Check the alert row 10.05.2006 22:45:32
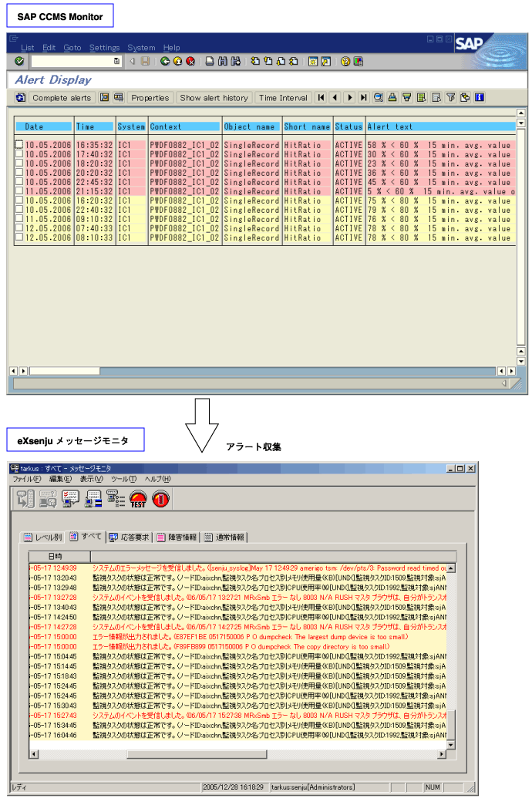Screen dimensions: 532x802 pos(19,181)
